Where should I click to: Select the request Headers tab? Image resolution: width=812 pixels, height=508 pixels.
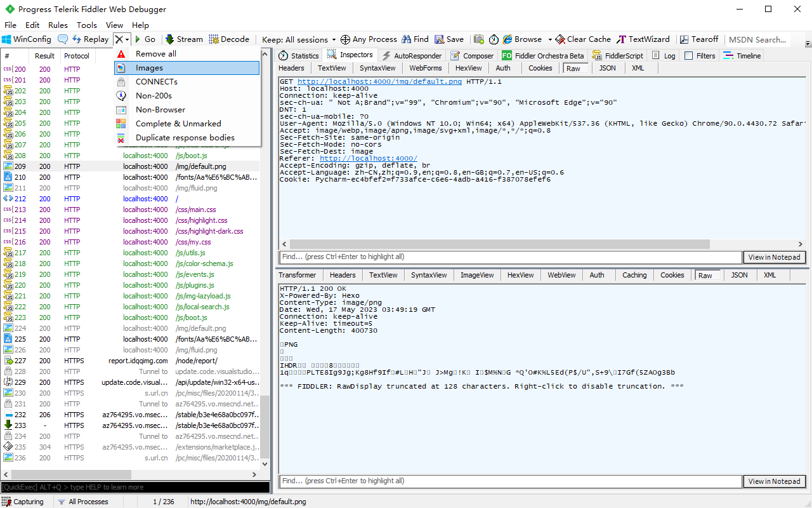click(291, 68)
